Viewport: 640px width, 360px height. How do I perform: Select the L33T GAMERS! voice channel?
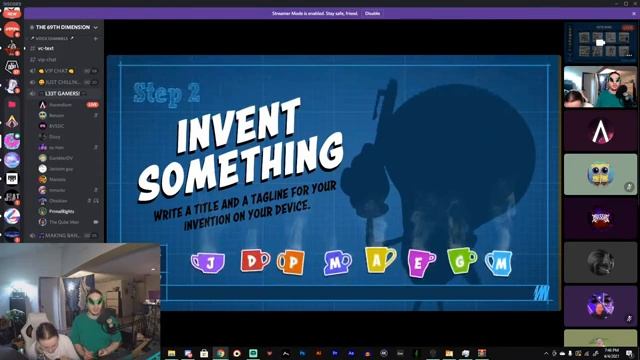point(63,93)
